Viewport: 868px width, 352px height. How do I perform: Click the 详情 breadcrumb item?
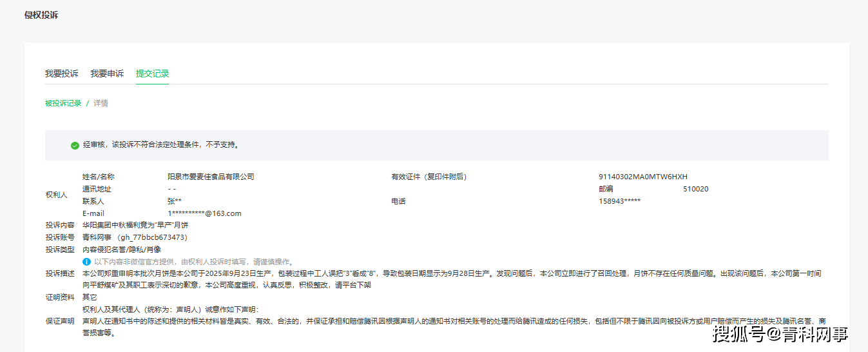[101, 103]
